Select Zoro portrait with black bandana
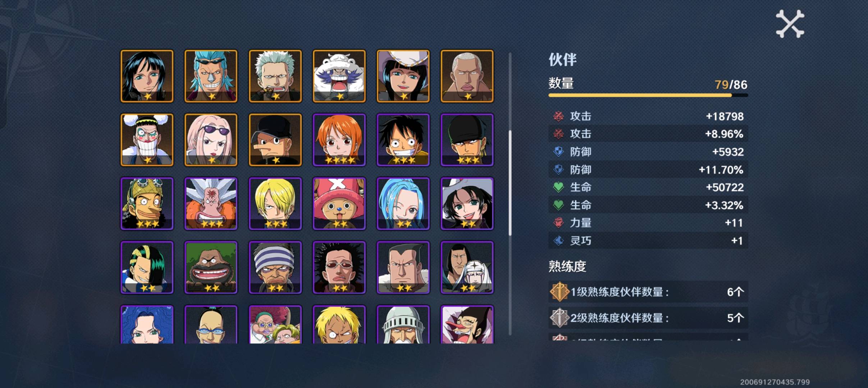Viewport: 868px width, 388px height. coord(467,140)
